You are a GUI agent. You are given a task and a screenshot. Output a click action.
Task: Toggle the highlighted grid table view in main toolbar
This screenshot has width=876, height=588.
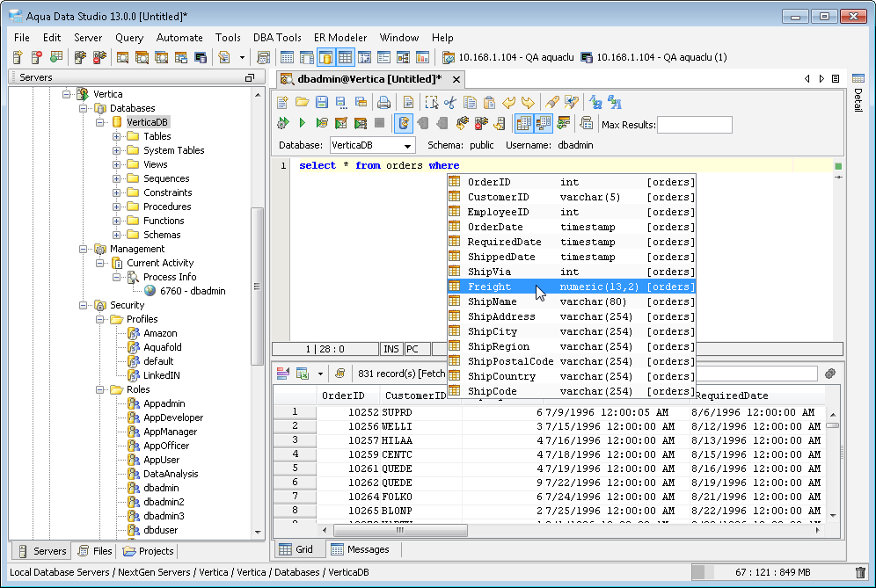click(346, 57)
